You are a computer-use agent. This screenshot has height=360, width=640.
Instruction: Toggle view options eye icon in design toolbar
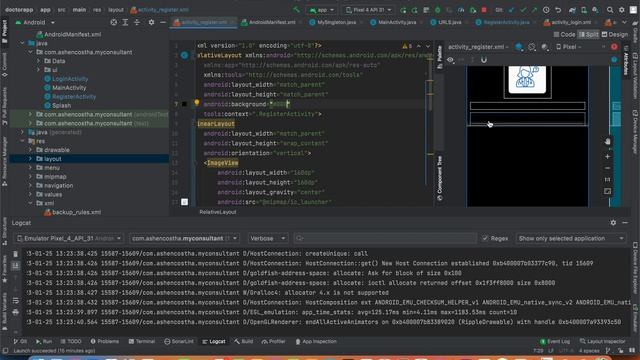pyautogui.click(x=450, y=60)
